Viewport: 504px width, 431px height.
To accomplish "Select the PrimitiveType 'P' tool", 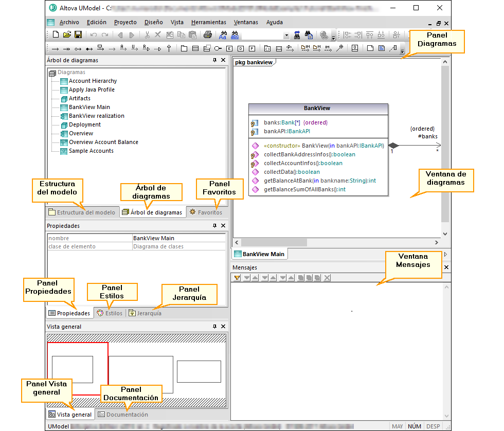I will [252, 48].
